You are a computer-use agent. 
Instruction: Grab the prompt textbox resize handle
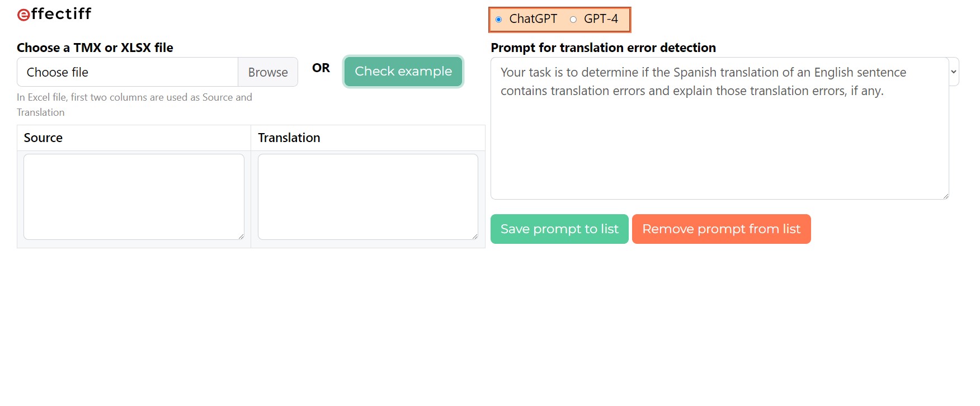946,196
